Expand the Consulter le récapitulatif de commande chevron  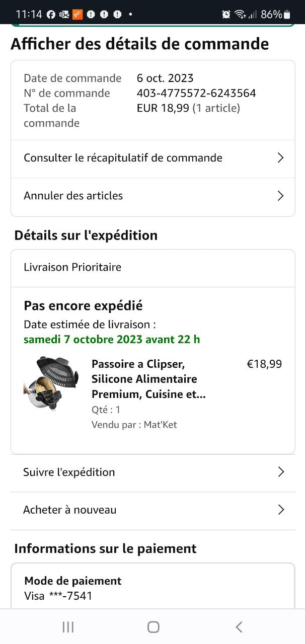(281, 158)
